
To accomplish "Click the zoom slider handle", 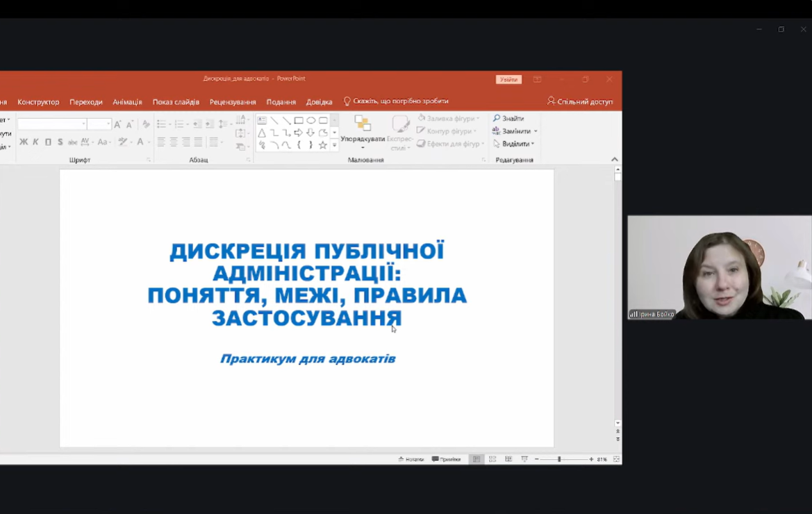I will click(x=559, y=459).
